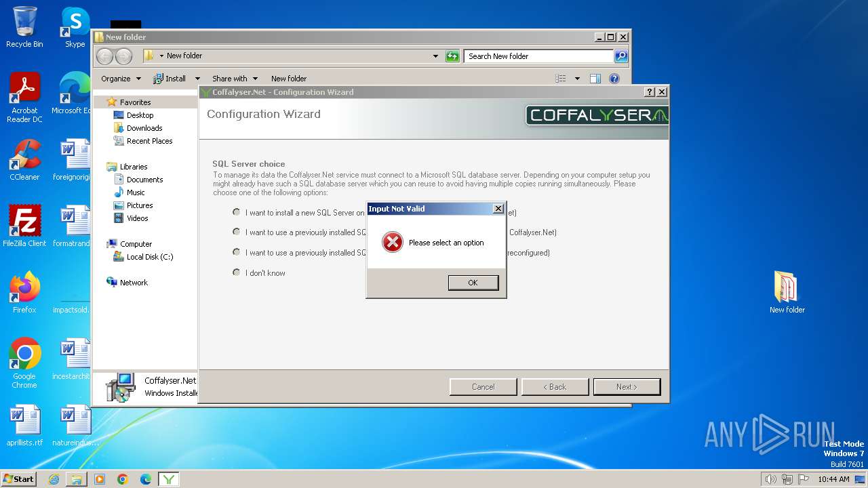
Task: Click the clock showing 10:44 AM
Action: [x=833, y=479]
